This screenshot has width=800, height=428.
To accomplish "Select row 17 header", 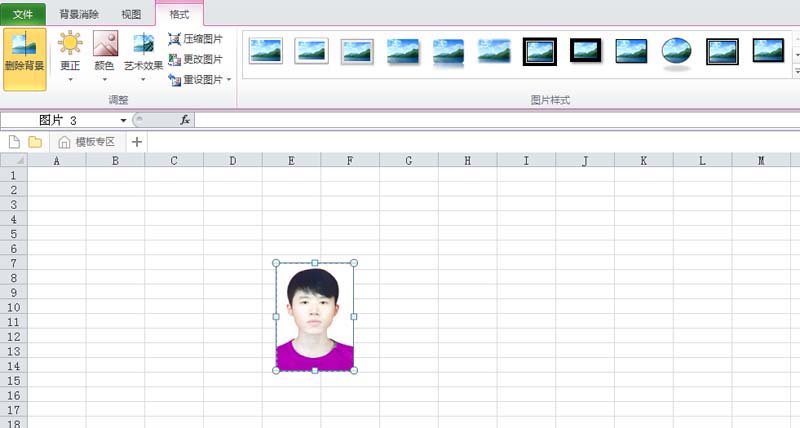I will tap(14, 410).
